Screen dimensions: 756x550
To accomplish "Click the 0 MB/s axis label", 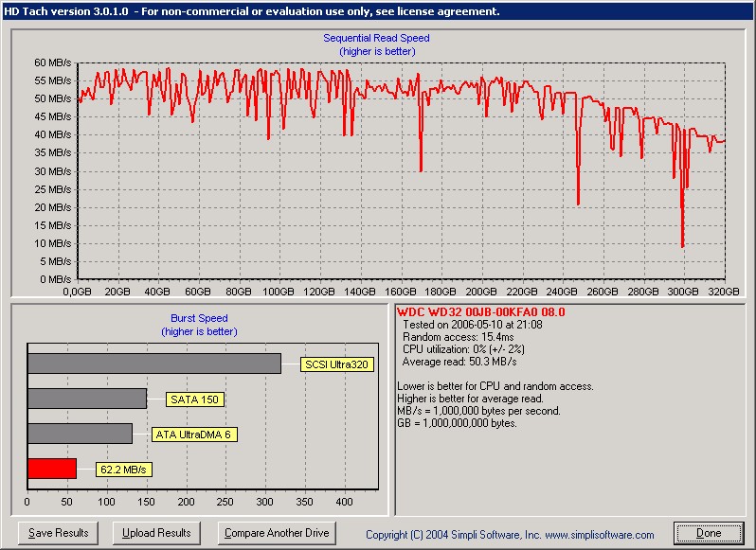I will pyautogui.click(x=56, y=279).
